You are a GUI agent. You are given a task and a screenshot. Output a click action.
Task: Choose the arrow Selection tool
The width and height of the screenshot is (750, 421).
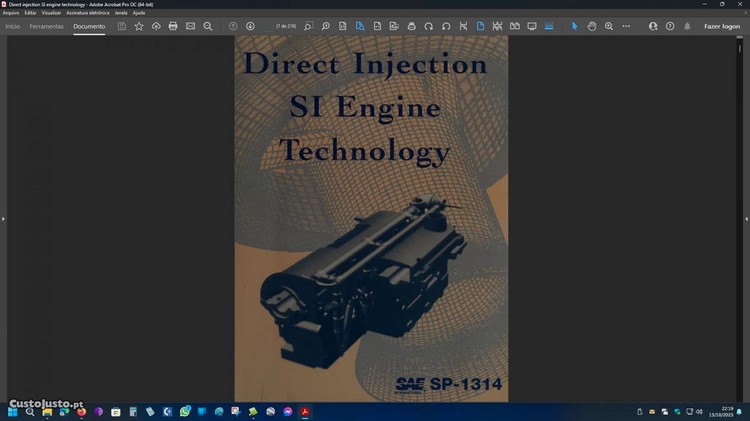pyautogui.click(x=575, y=26)
